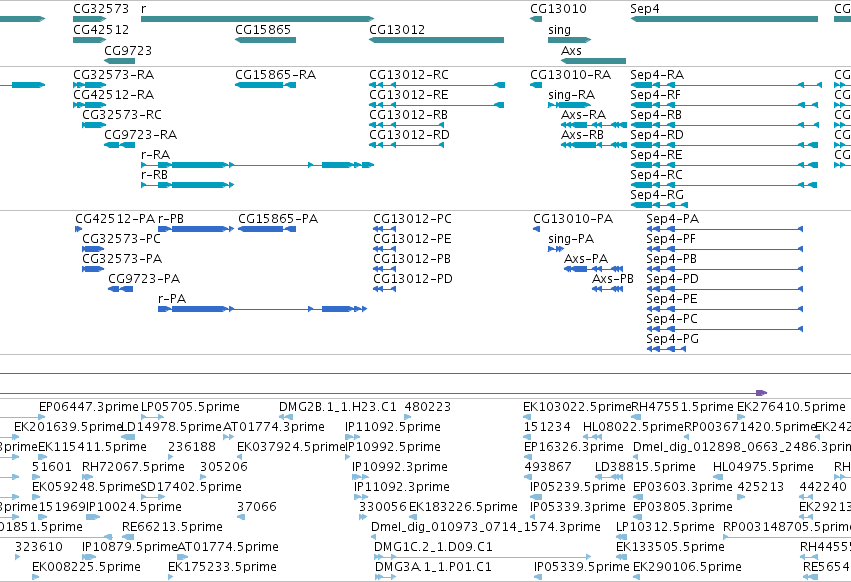
Task: Open transcript label CG9723-RA
Action: coord(141,135)
